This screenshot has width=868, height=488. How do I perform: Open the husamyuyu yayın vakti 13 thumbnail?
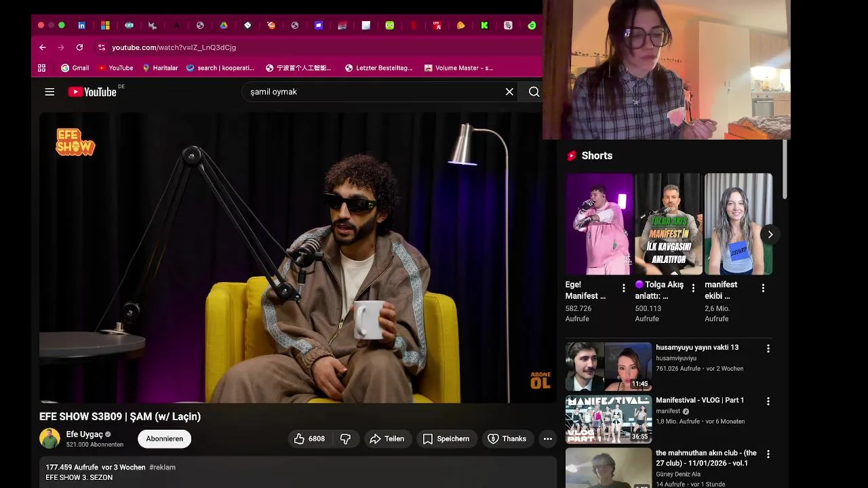point(609,367)
